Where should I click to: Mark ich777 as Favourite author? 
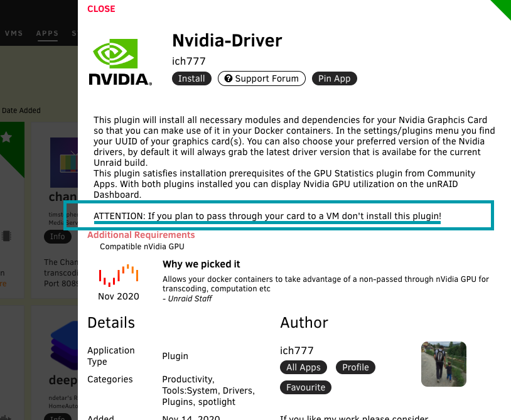[x=306, y=387]
